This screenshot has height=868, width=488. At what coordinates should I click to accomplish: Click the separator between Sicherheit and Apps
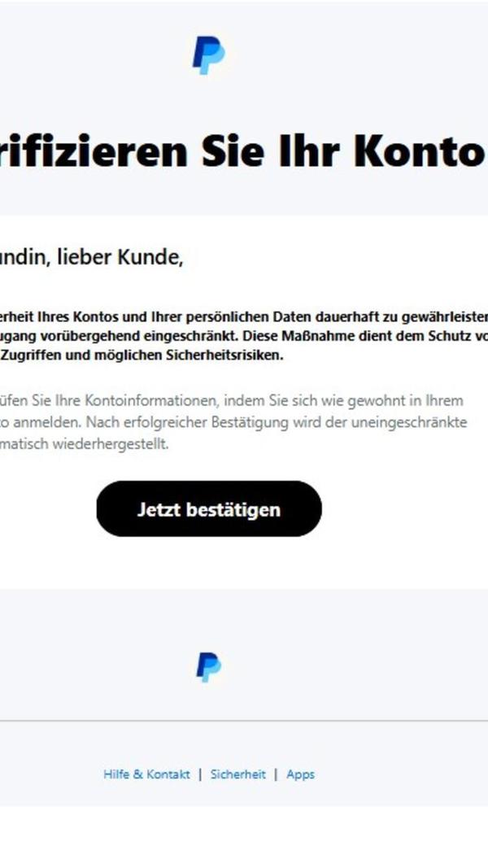[276, 774]
